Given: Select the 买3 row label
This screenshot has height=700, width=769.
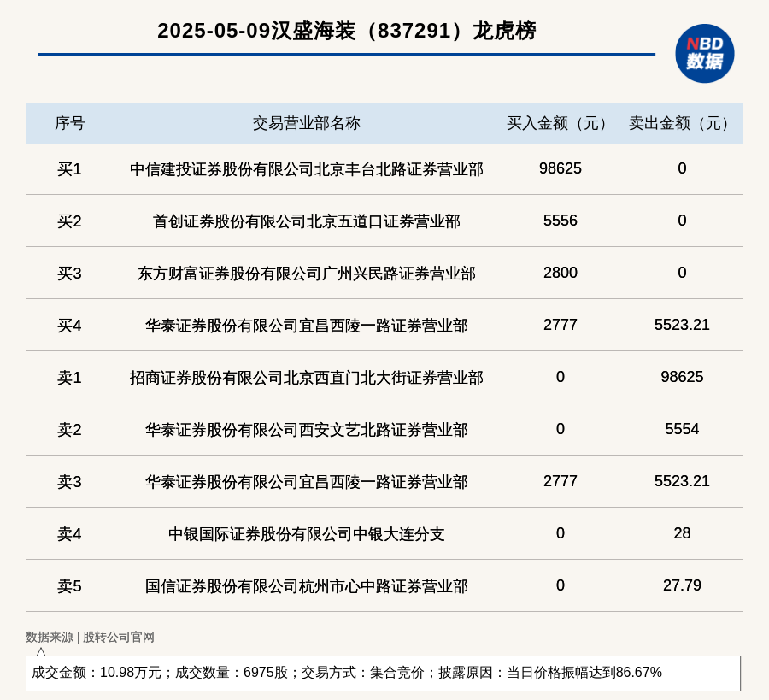Looking at the screenshot, I should (x=70, y=274).
